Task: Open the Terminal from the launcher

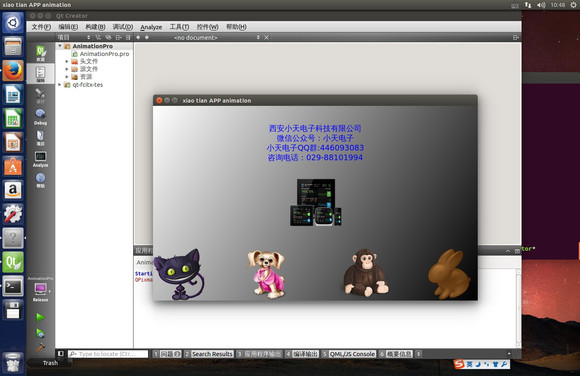Action: click(x=13, y=286)
